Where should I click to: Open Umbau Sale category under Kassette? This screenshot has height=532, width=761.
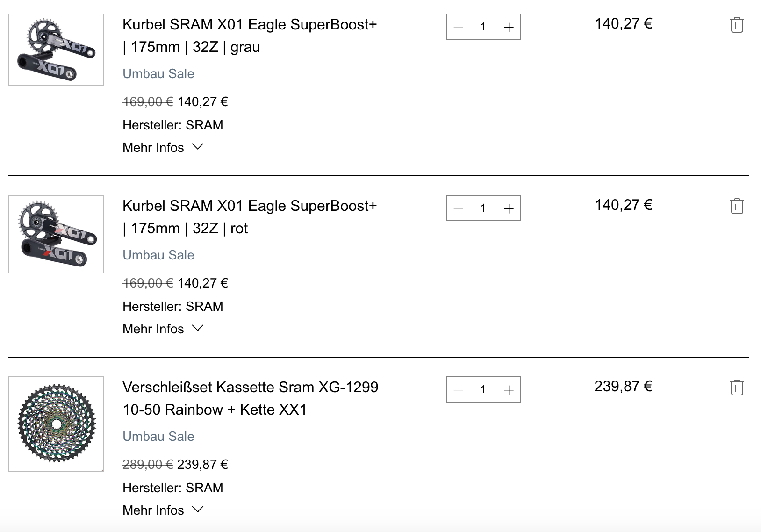point(158,436)
